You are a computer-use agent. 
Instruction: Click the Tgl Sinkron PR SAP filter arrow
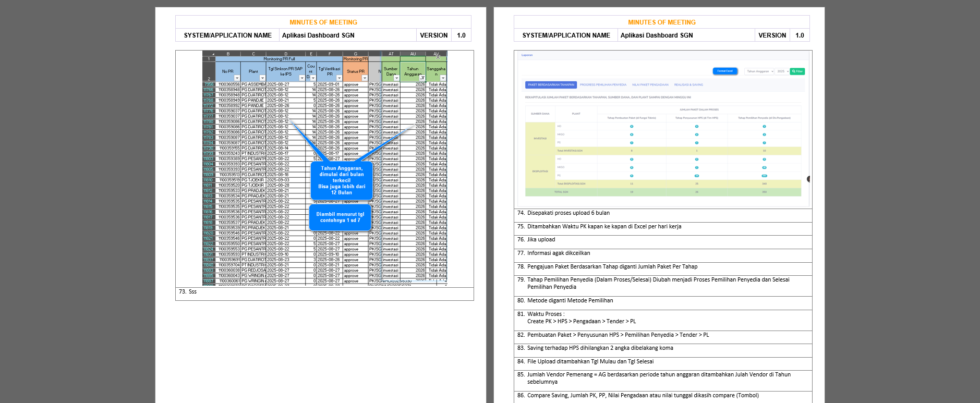(x=302, y=78)
